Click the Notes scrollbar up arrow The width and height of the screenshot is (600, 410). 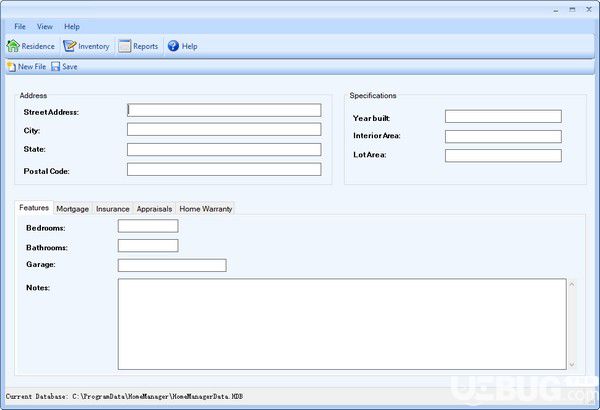(x=572, y=284)
